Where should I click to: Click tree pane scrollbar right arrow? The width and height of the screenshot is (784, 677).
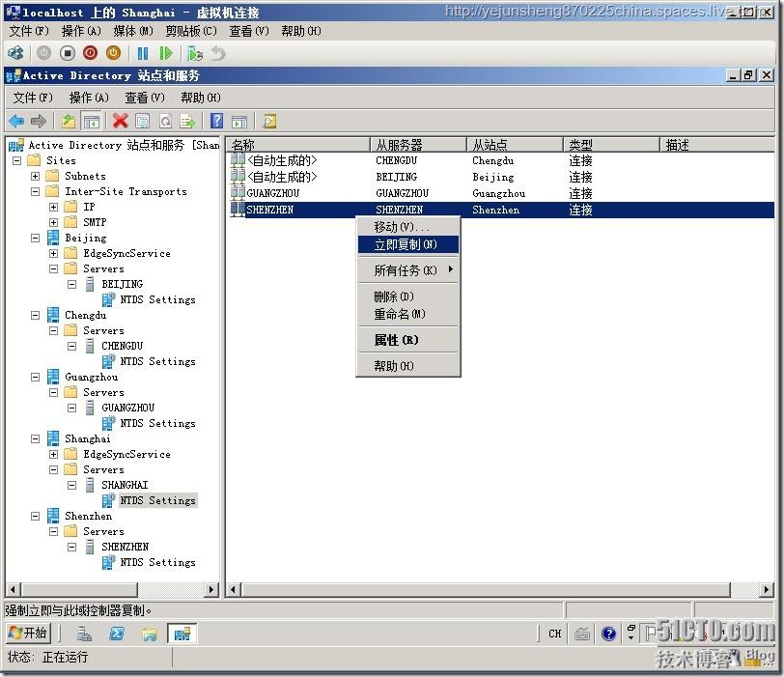(212, 589)
